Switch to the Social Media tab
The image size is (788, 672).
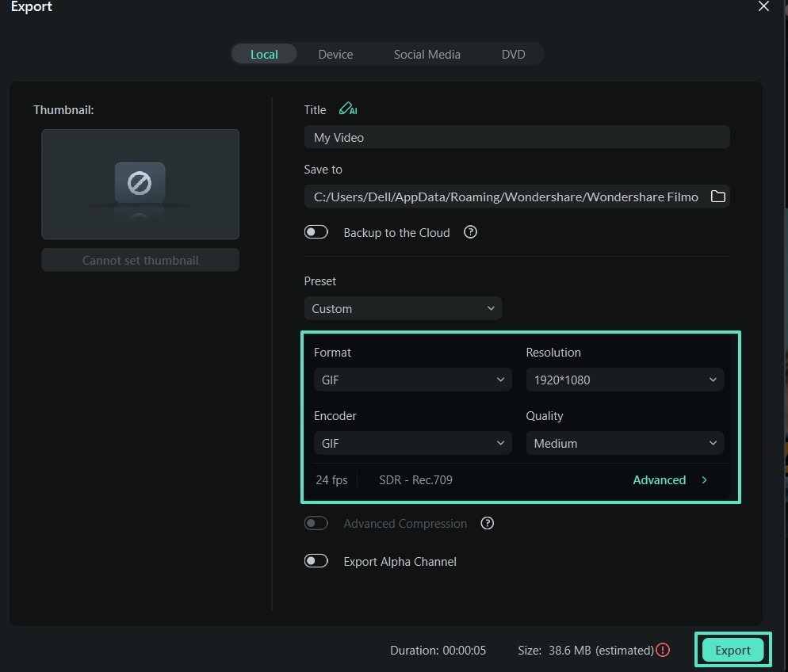(x=427, y=54)
